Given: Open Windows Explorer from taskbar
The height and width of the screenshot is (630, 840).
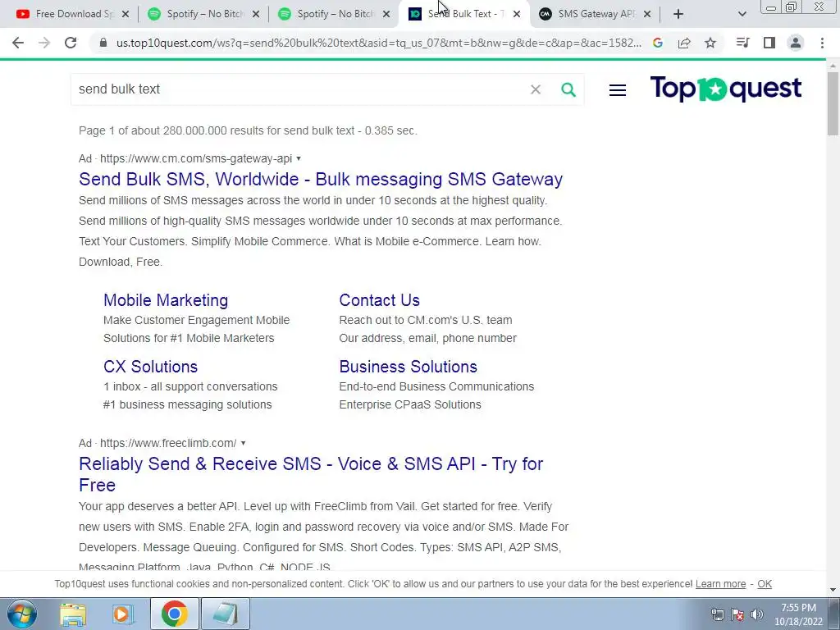Looking at the screenshot, I should (x=73, y=614).
